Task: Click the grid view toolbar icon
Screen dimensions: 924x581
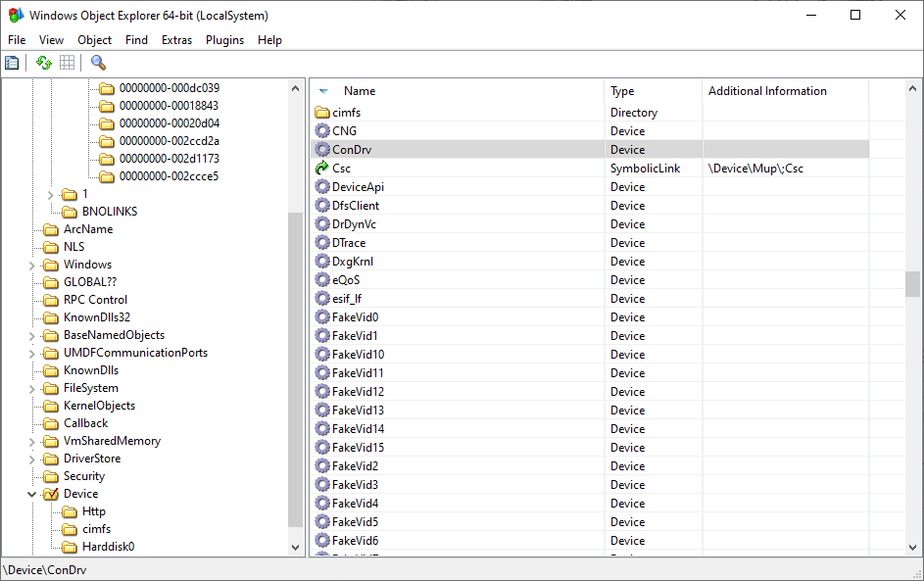Action: [x=68, y=63]
